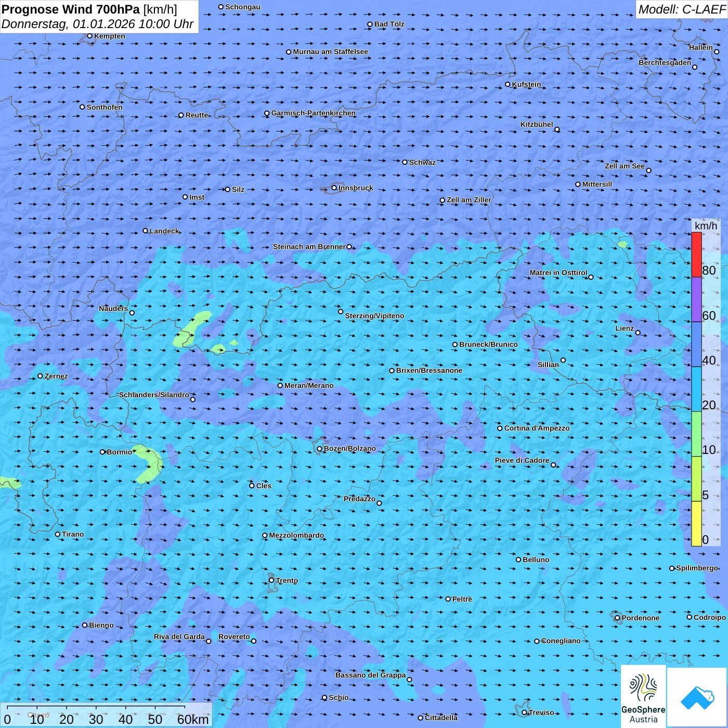This screenshot has height=728, width=728.
Task: Click the 'Belluno' label
Action: [x=536, y=560]
